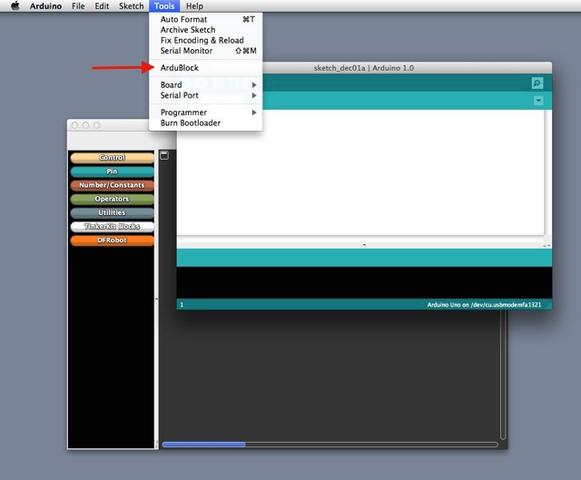The width and height of the screenshot is (581, 480).
Task: Zoom the ArduBlock window
Action: (97, 125)
